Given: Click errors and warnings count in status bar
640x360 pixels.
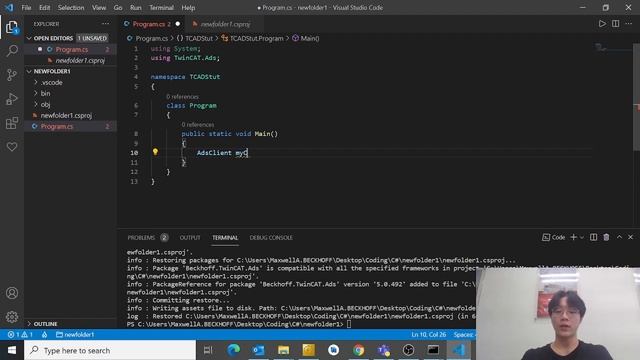Looking at the screenshot, I should pyautogui.click(x=20, y=334).
